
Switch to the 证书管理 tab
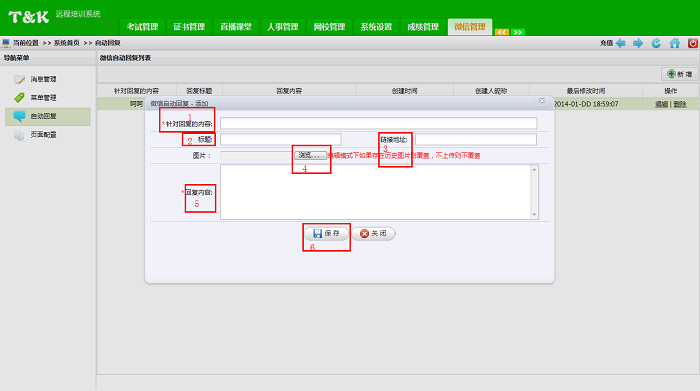tap(189, 27)
